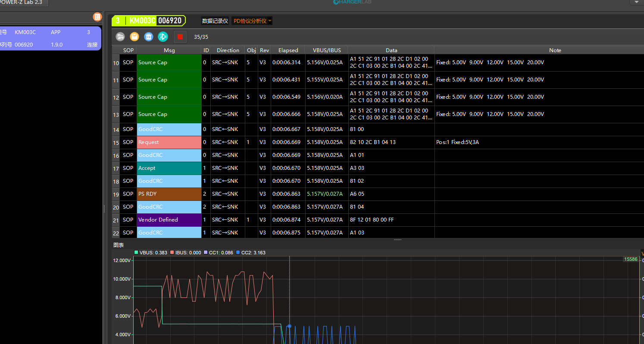Clear captured data with trash icon
Screen dimensions: 644x344
[x=149, y=37]
